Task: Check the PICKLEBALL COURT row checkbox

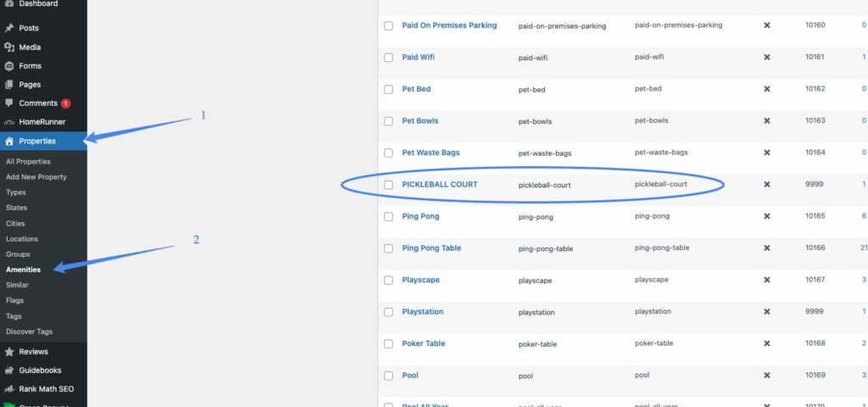Action: click(x=388, y=184)
